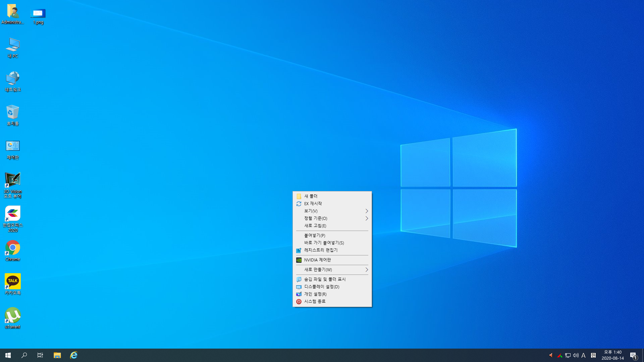Click the red-green triangle tray icon
644x362 pixels.
point(559,355)
